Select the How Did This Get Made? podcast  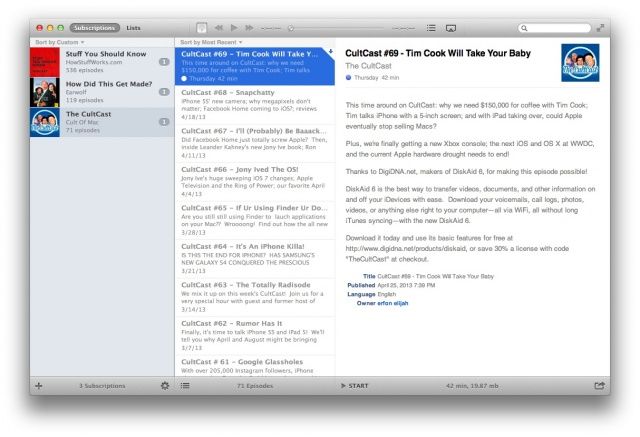click(102, 92)
